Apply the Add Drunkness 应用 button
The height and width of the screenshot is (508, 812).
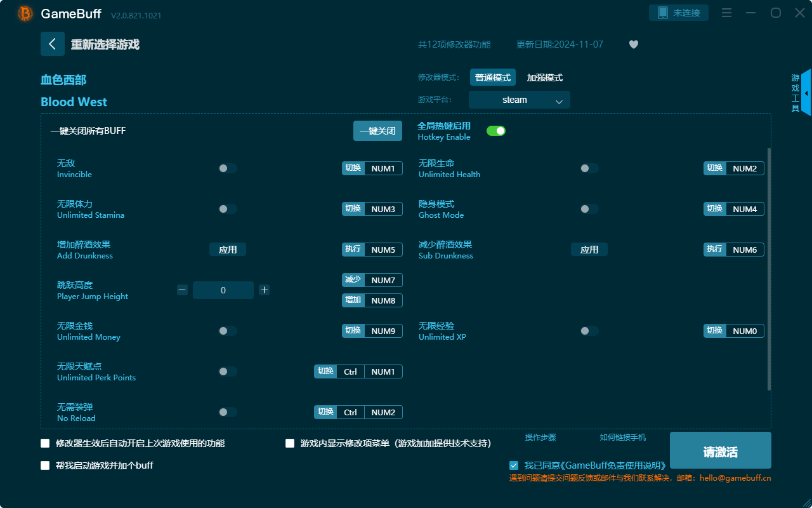point(228,249)
